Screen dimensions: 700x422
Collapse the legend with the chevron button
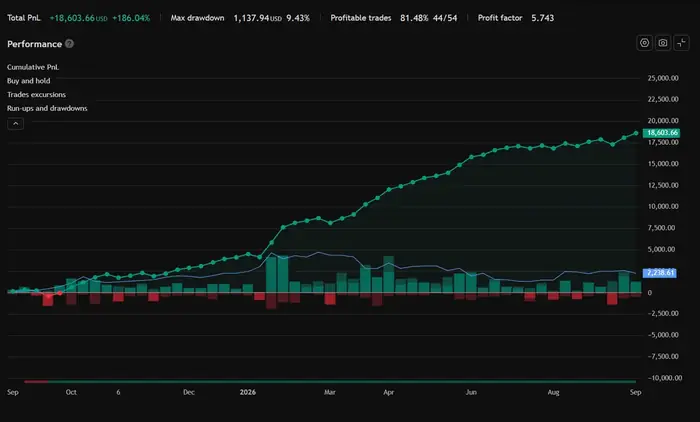point(16,124)
